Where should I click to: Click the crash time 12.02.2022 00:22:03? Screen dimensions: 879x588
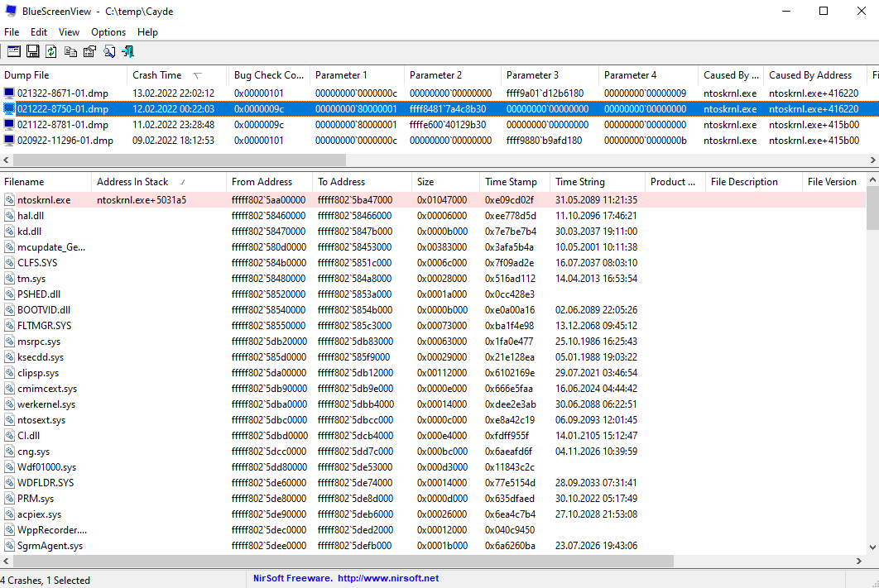pos(173,108)
